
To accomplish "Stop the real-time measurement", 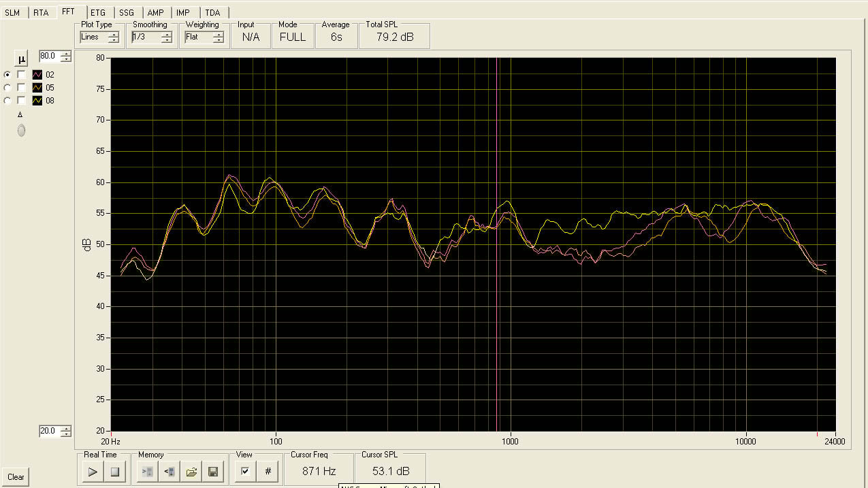I will 114,471.
